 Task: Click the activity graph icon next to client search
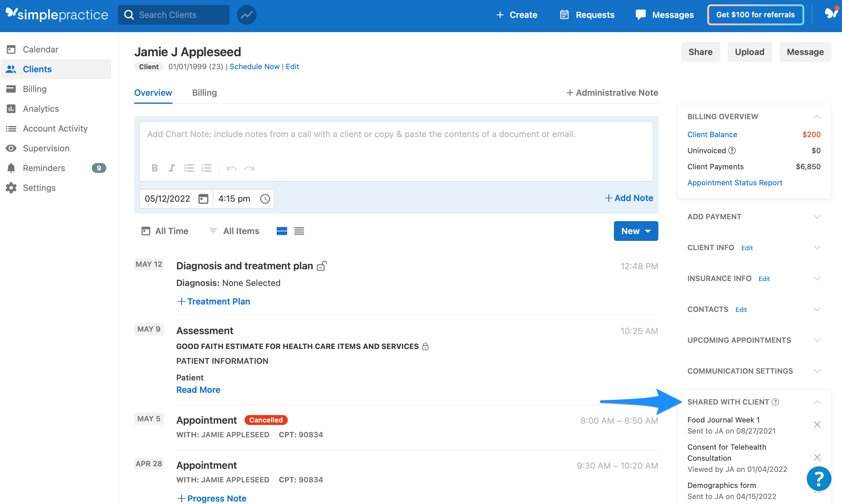246,15
